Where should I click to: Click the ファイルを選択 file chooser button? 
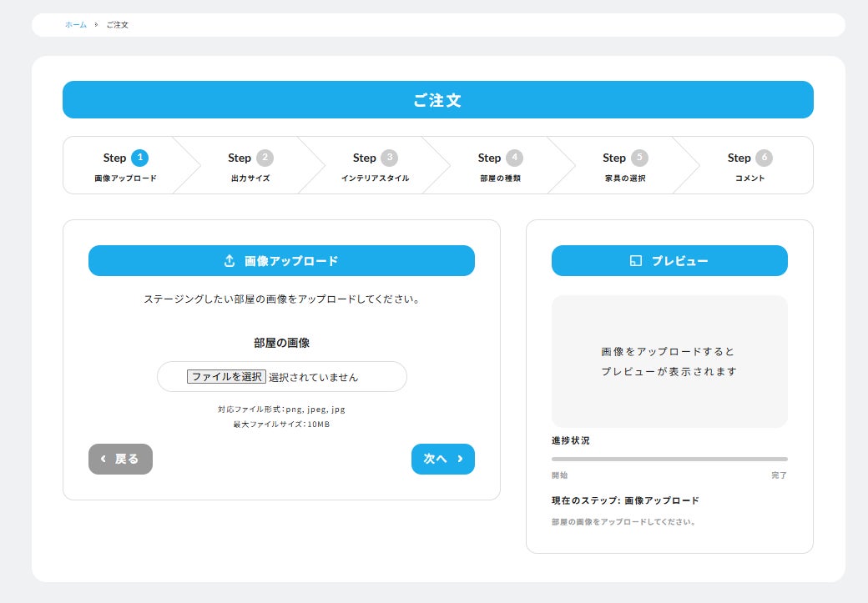[x=226, y=377]
